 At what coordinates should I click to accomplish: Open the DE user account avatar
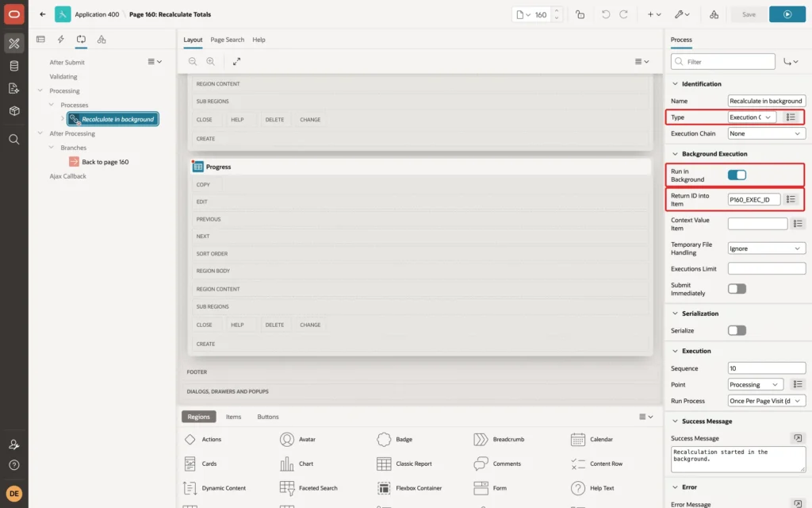(x=14, y=493)
